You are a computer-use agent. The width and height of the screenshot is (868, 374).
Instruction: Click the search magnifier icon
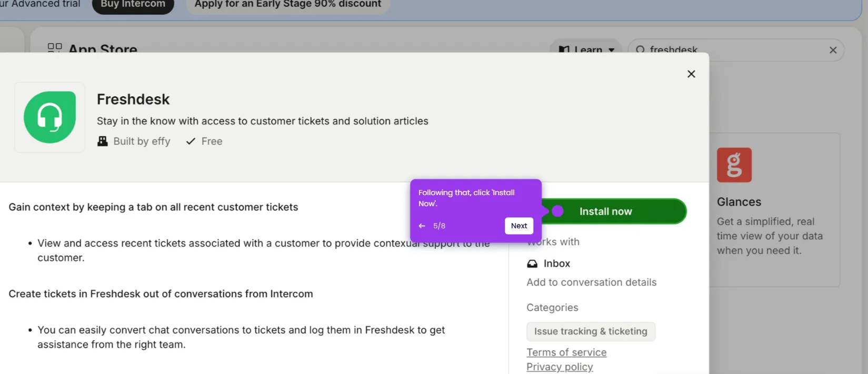[x=640, y=50]
